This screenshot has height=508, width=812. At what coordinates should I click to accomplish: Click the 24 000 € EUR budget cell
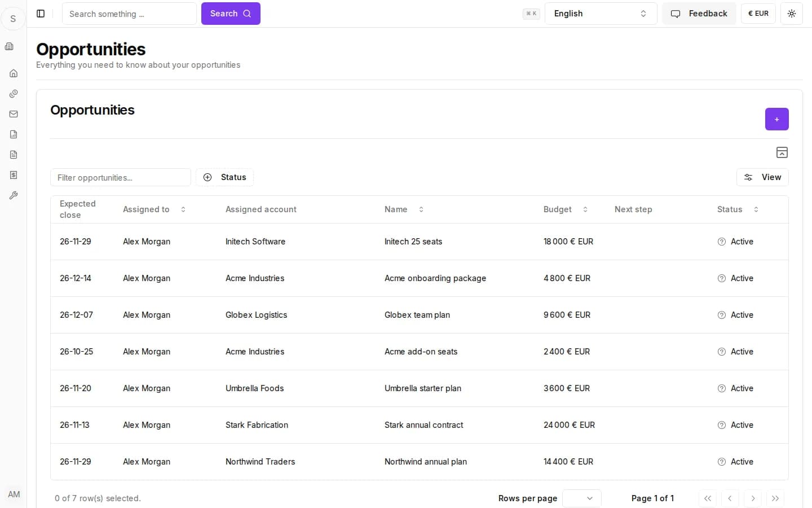(569, 425)
